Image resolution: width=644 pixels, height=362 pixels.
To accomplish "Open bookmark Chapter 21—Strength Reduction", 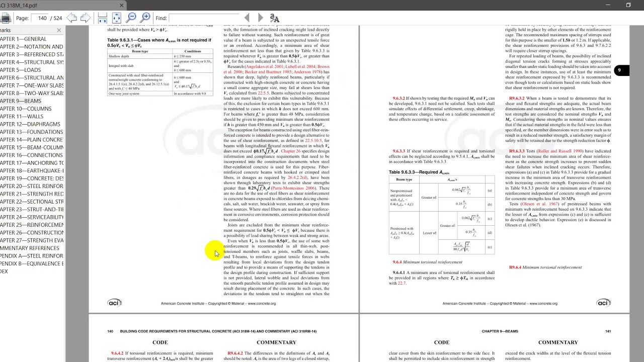I will (32, 194).
